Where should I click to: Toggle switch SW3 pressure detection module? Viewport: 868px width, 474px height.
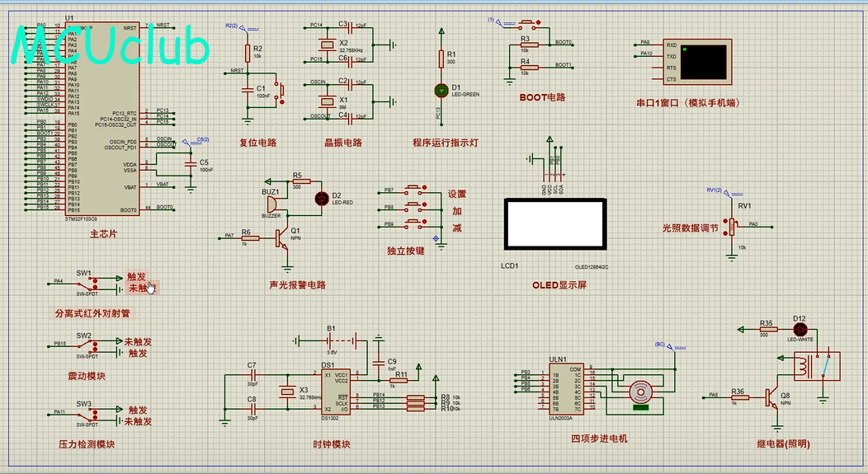[87, 415]
